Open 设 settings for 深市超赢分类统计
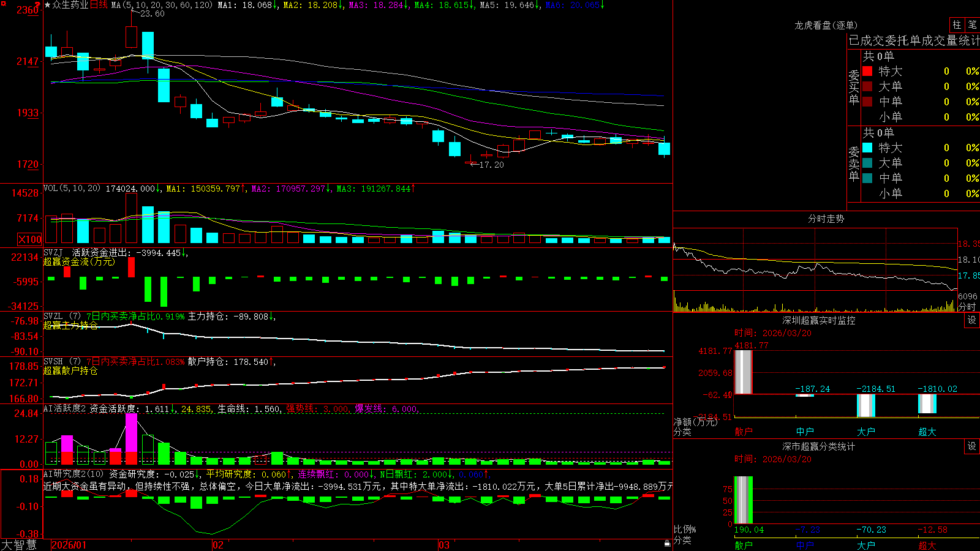980x551 pixels. tap(972, 446)
